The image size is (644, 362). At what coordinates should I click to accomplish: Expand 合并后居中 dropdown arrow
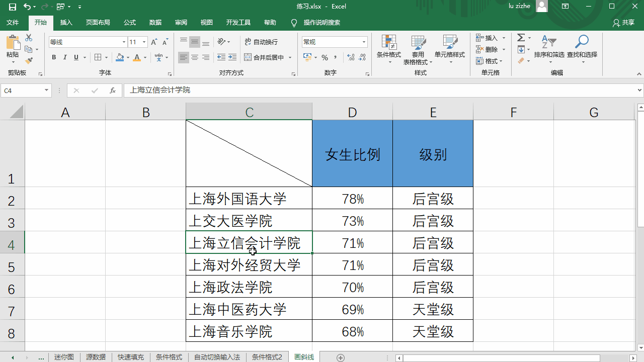tap(290, 57)
